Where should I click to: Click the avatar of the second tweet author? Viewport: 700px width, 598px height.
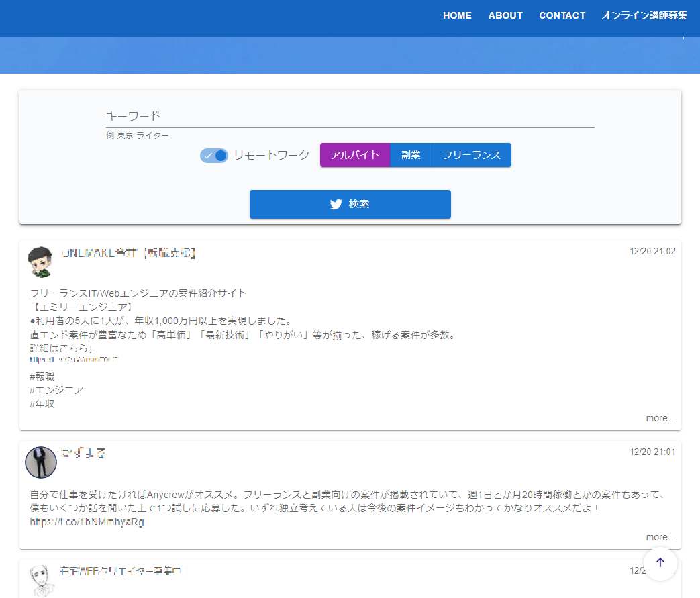(x=41, y=462)
